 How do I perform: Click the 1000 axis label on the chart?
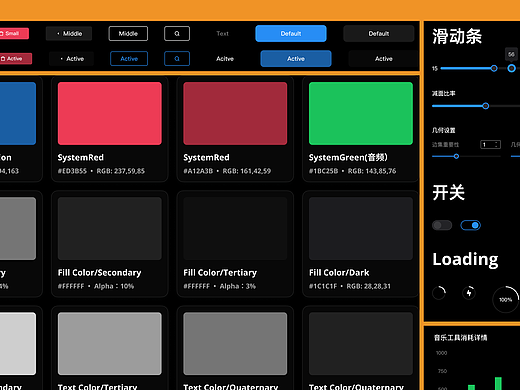(x=442, y=353)
